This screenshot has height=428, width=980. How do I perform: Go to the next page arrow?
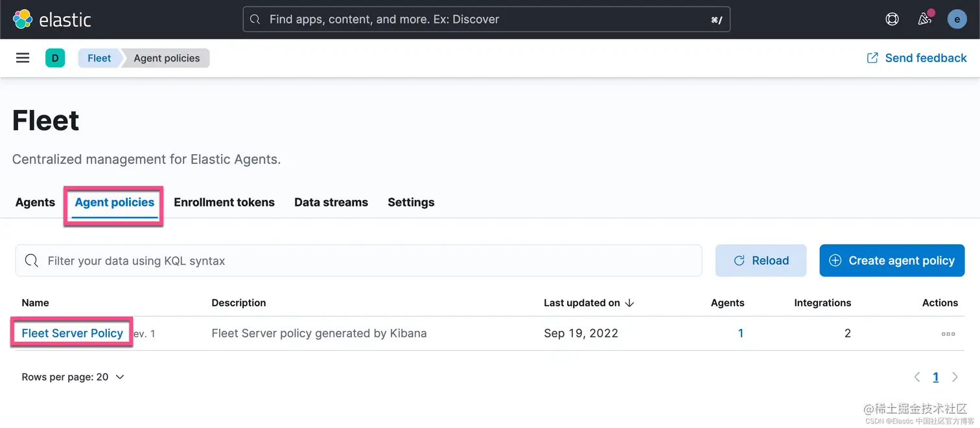955,377
